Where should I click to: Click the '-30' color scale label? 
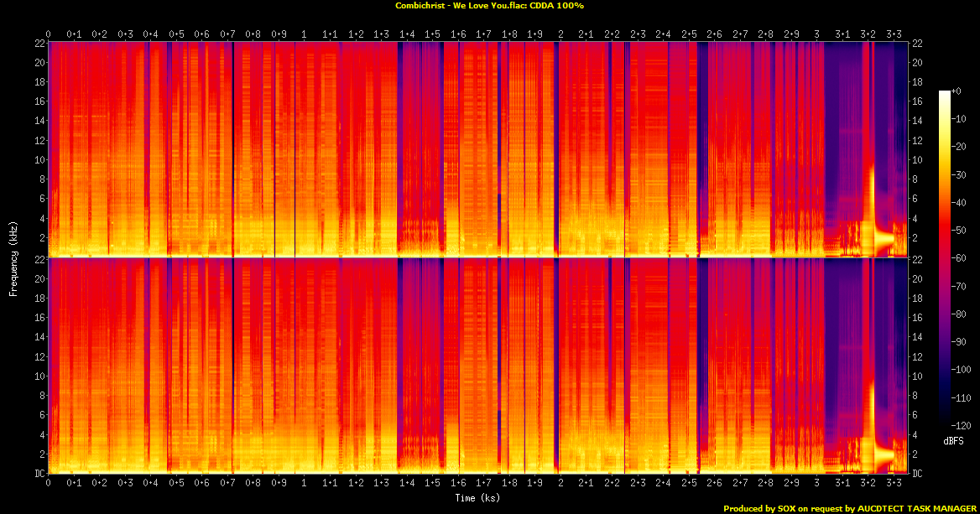(x=959, y=175)
